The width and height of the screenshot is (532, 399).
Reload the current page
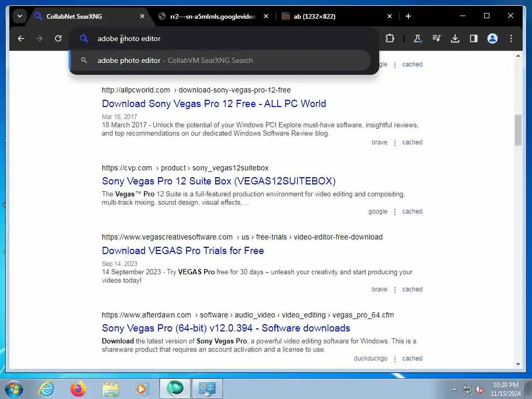point(58,38)
